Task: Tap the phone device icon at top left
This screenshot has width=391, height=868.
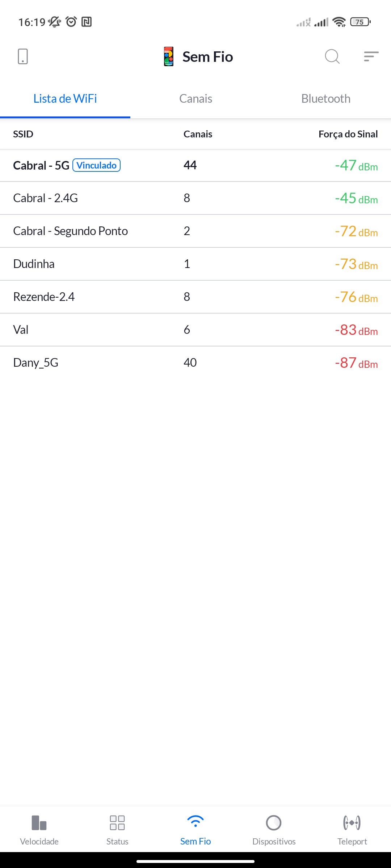Action: [x=23, y=57]
